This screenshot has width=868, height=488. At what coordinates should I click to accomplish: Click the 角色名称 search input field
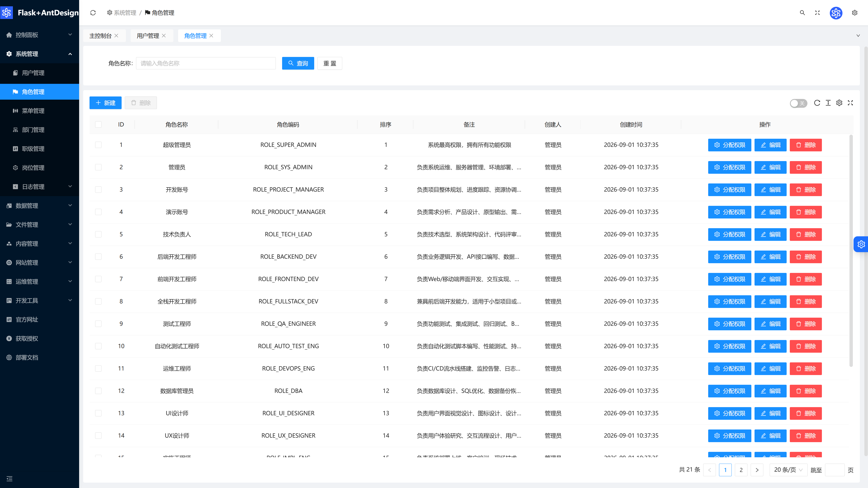point(206,63)
